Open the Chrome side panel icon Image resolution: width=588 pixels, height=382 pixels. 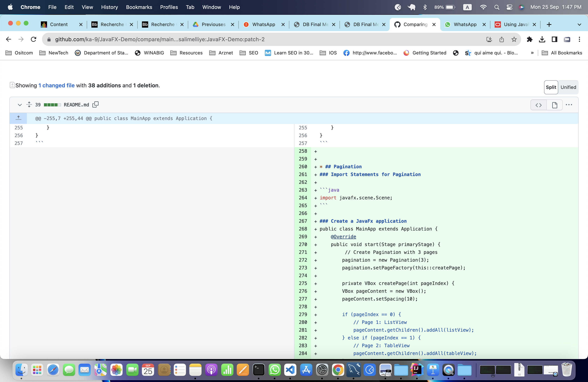click(x=554, y=39)
